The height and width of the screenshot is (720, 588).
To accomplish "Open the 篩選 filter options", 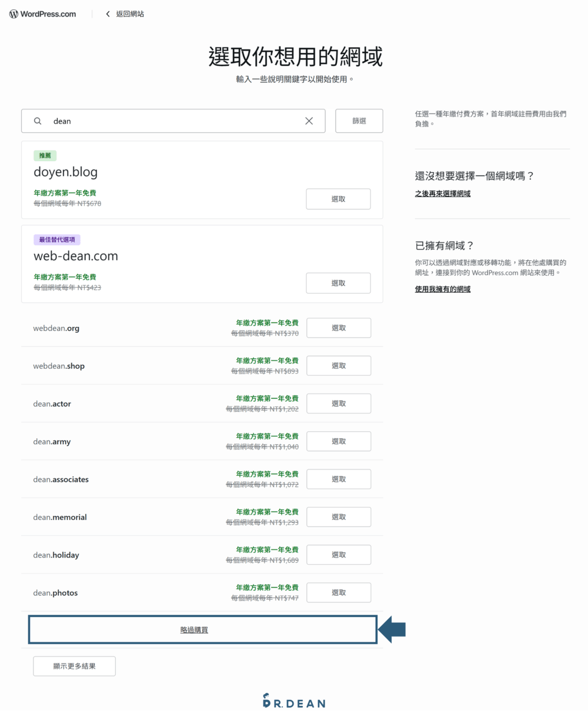I will tap(359, 121).
